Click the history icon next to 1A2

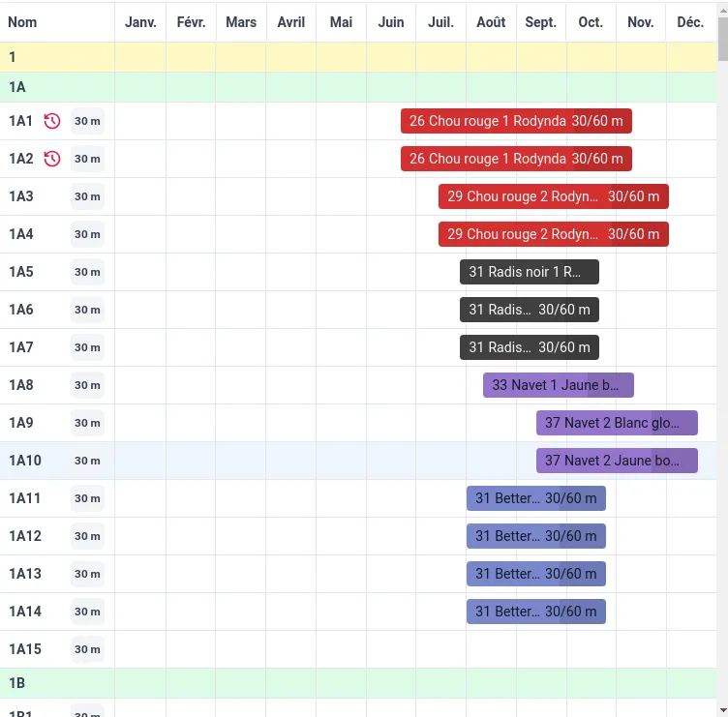[x=52, y=159]
